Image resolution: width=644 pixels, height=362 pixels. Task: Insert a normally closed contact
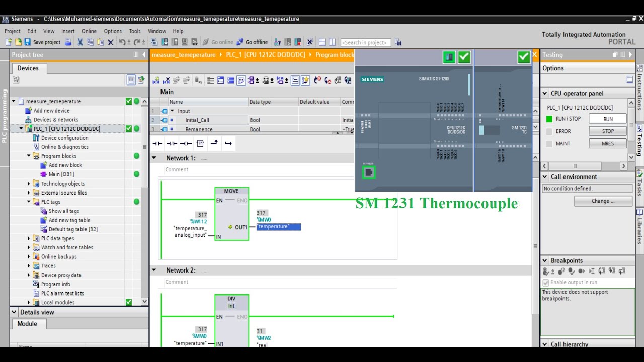point(172,143)
